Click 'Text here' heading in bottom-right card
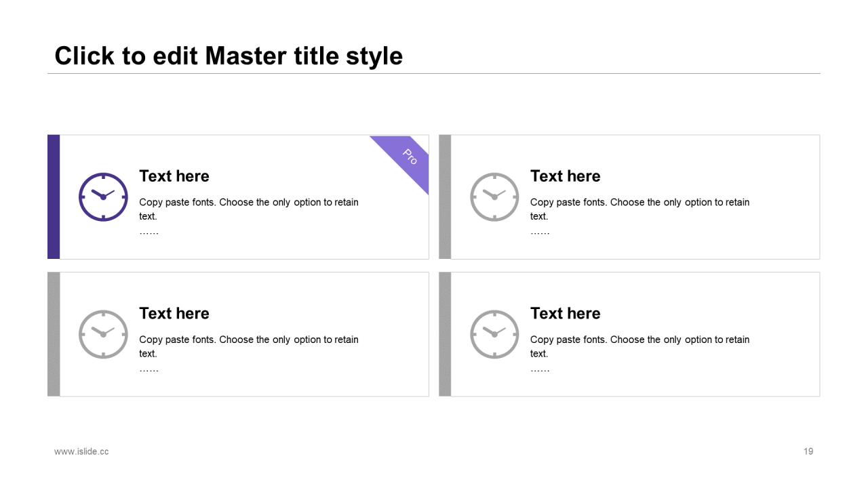 coord(566,314)
